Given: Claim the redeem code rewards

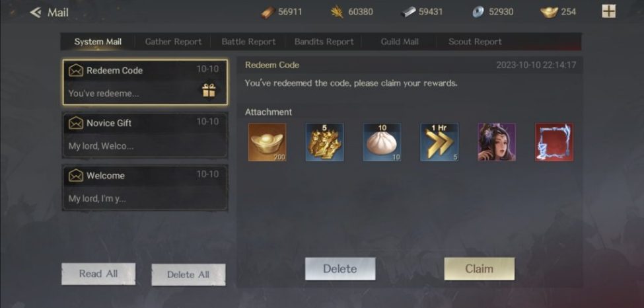Looking at the screenshot, I should pos(480,269).
